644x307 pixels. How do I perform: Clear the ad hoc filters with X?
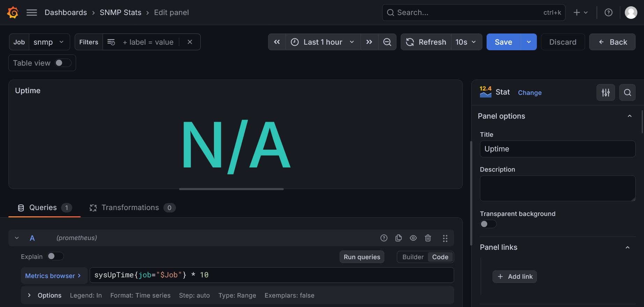[x=190, y=42]
